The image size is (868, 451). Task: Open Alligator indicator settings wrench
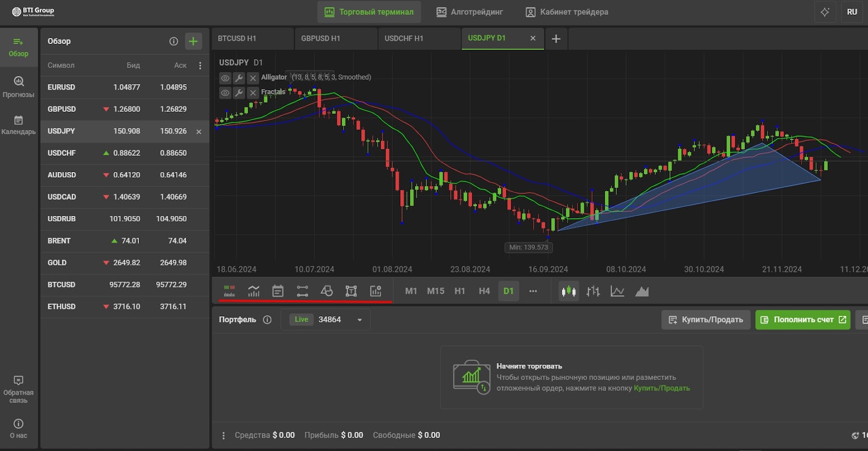click(x=239, y=78)
